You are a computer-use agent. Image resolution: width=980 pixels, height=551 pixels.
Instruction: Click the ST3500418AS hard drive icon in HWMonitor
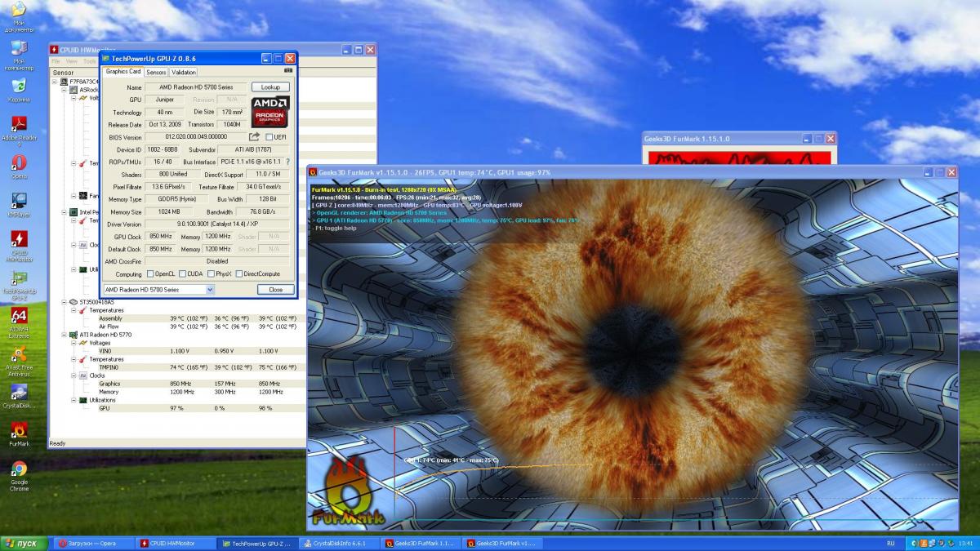click(73, 302)
